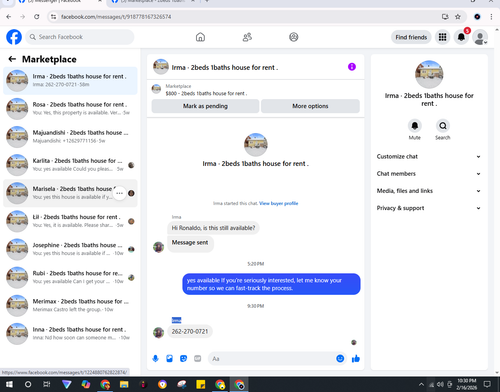Expand Privacy & support section
Viewport: 500px width, 392px height.
click(x=429, y=208)
